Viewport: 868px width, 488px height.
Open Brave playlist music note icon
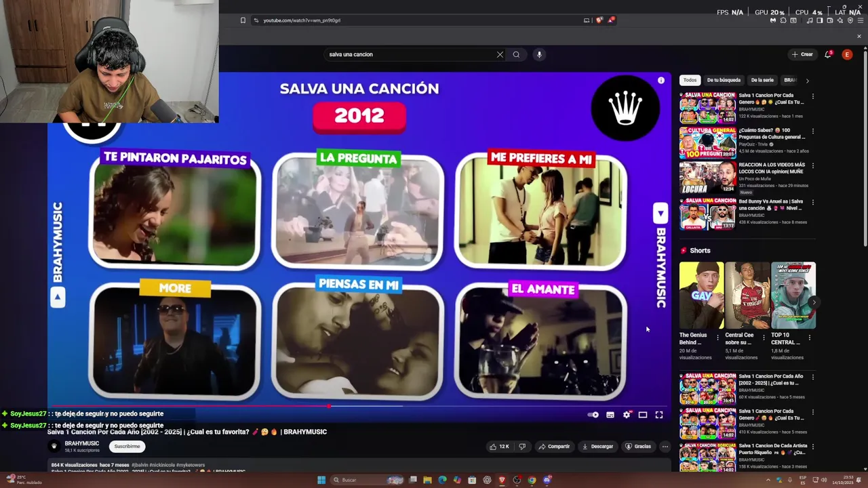810,20
